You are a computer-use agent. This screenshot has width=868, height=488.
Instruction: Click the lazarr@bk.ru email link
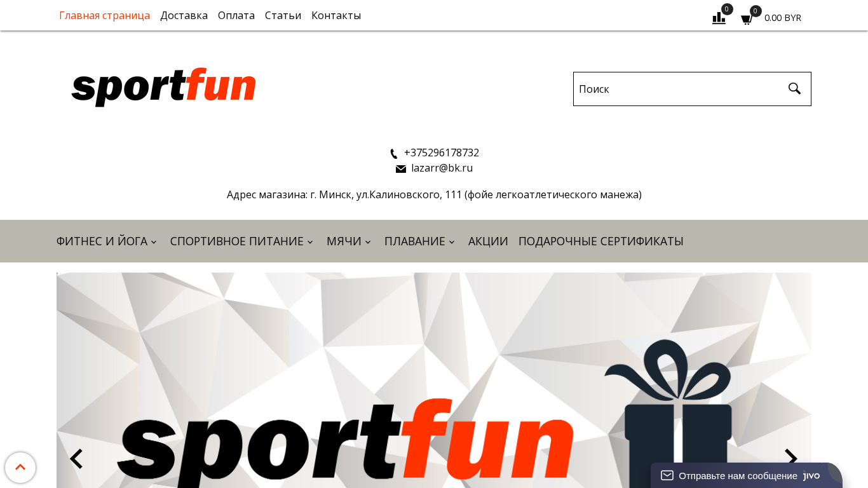442,168
